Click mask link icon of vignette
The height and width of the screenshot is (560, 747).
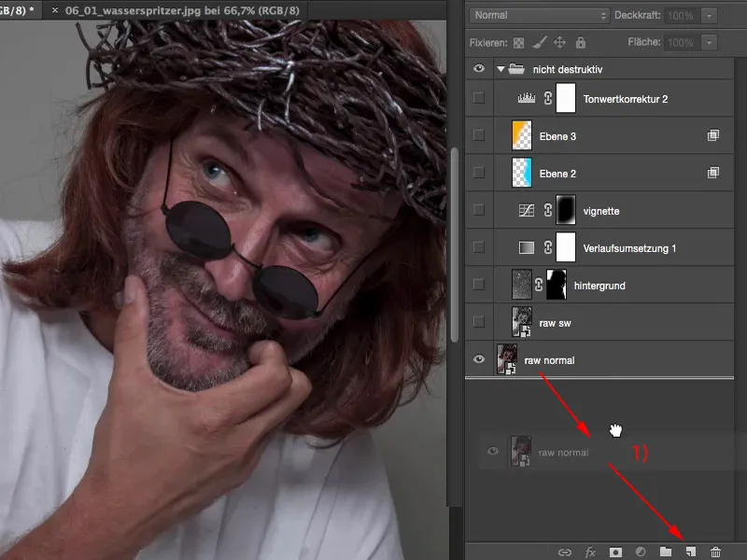coord(548,210)
